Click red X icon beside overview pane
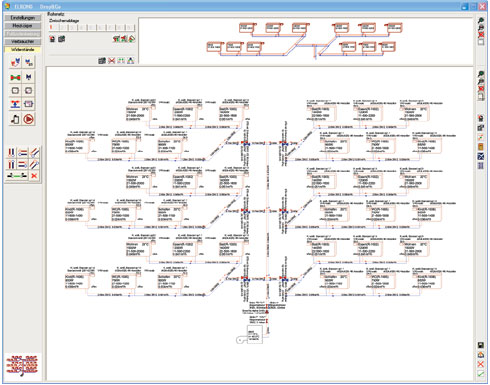This screenshot has width=490, height=385. 481,35
